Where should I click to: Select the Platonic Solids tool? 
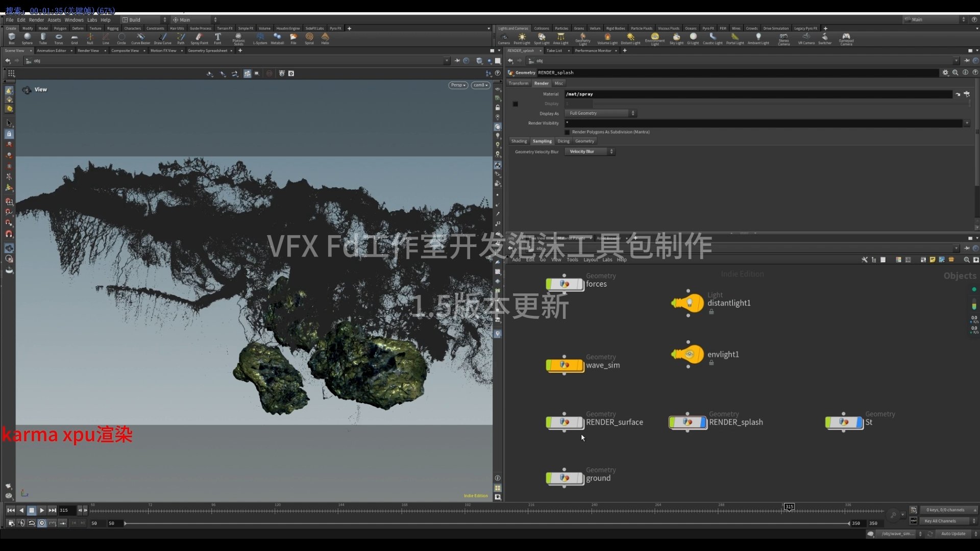point(239,38)
